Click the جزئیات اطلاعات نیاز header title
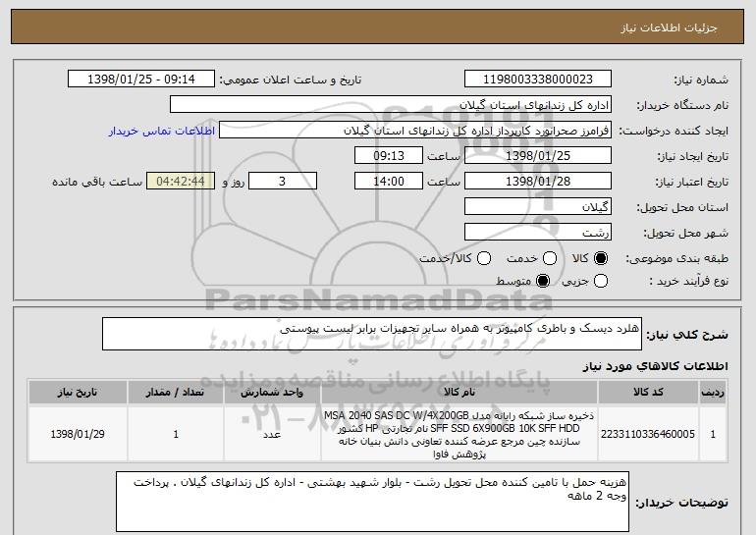Screen dimensions: 756x535 coord(669,27)
